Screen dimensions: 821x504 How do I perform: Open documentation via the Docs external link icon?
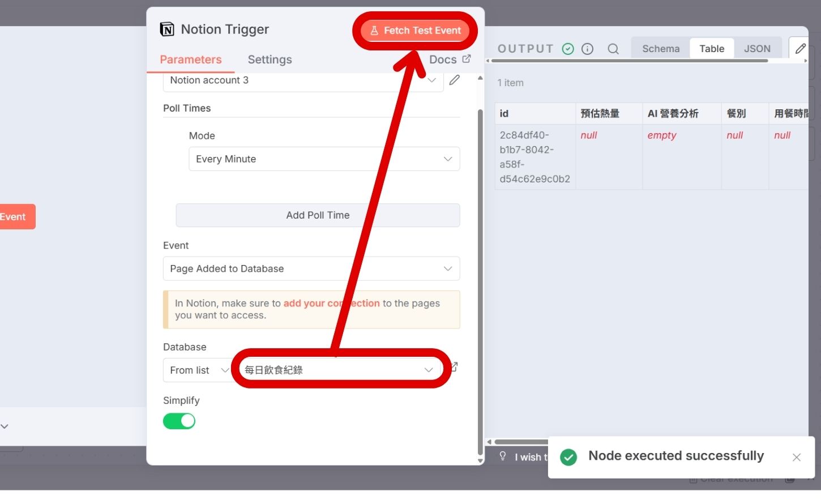467,58
